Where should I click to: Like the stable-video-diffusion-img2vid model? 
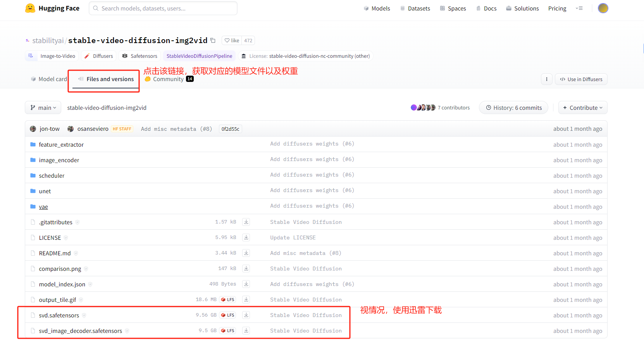(x=232, y=40)
